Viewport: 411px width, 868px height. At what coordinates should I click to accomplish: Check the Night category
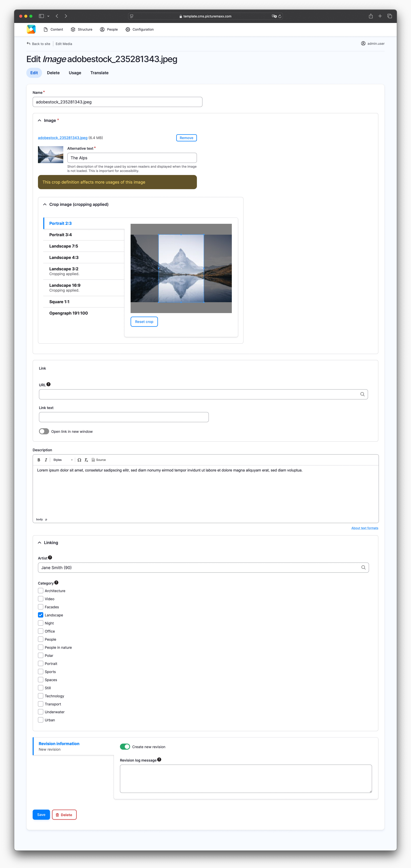tap(41, 623)
